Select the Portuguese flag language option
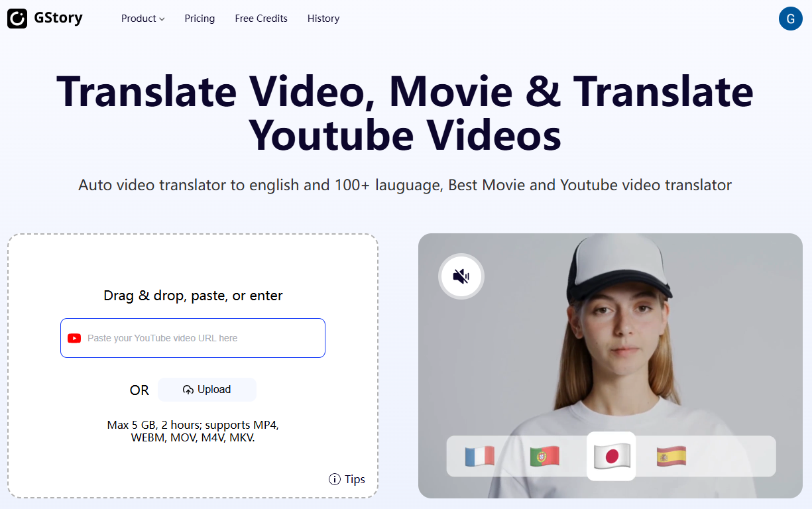Viewport: 812px width, 509px height. tap(544, 456)
